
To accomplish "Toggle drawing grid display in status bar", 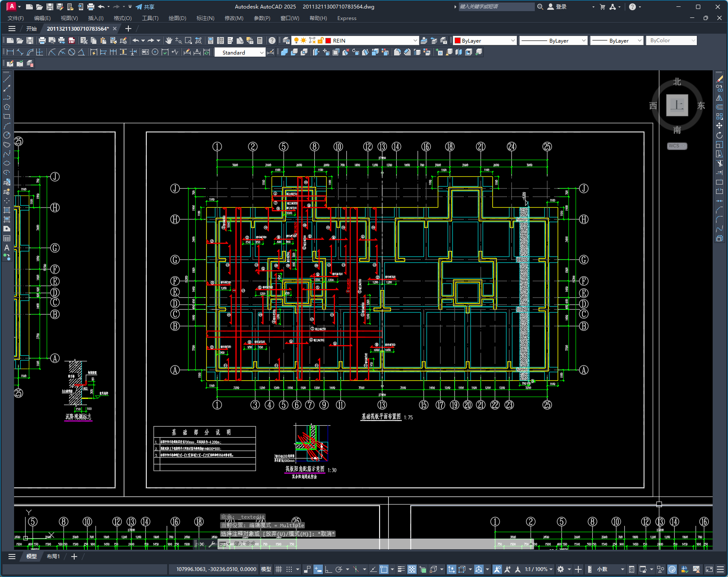I will point(279,569).
